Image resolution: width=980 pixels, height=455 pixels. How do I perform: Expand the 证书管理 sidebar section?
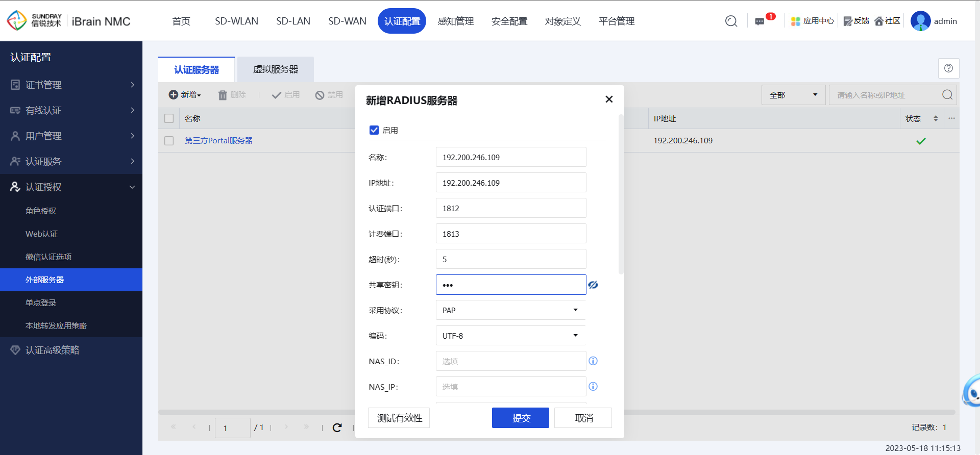[x=71, y=85]
